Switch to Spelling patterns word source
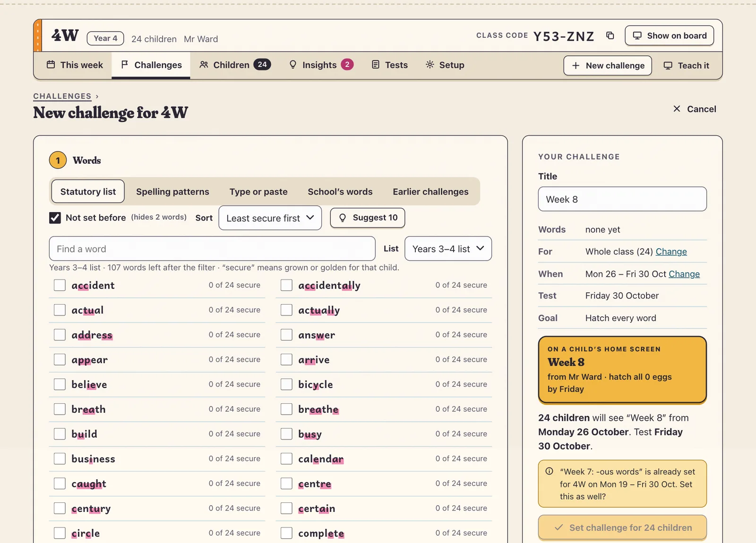Screen dimensions: 756x543 (x=172, y=192)
